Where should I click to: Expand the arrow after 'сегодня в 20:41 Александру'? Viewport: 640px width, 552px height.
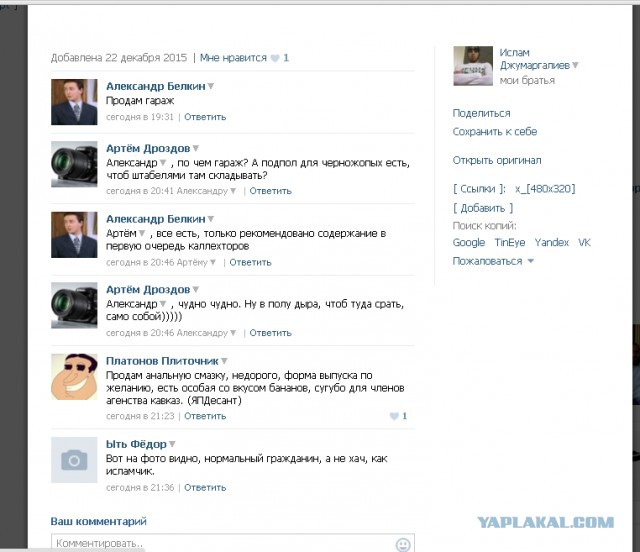point(233,191)
